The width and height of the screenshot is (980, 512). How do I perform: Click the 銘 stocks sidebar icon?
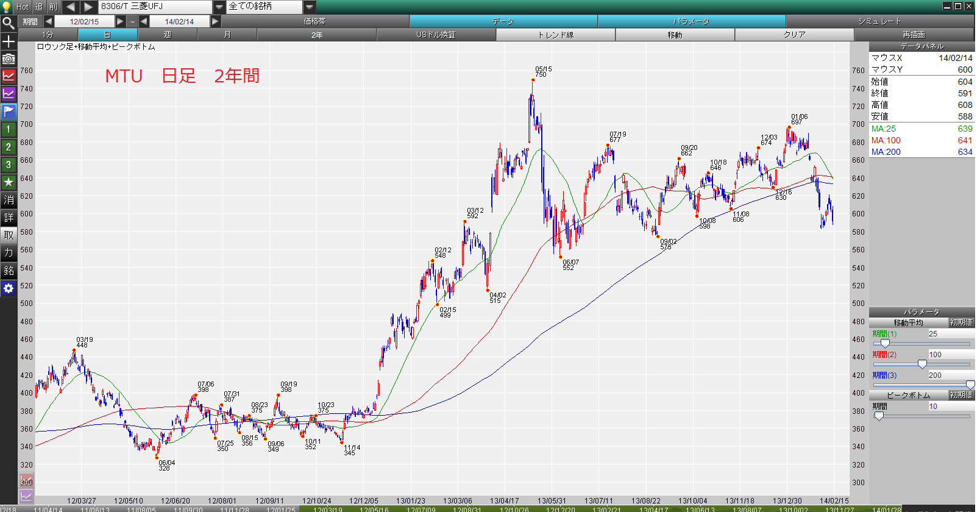[9, 271]
